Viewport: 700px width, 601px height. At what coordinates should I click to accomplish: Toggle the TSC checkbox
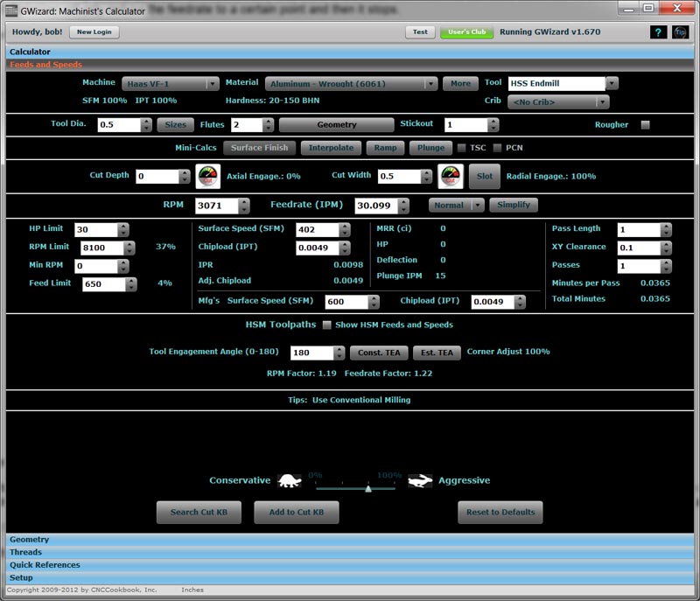coord(462,148)
